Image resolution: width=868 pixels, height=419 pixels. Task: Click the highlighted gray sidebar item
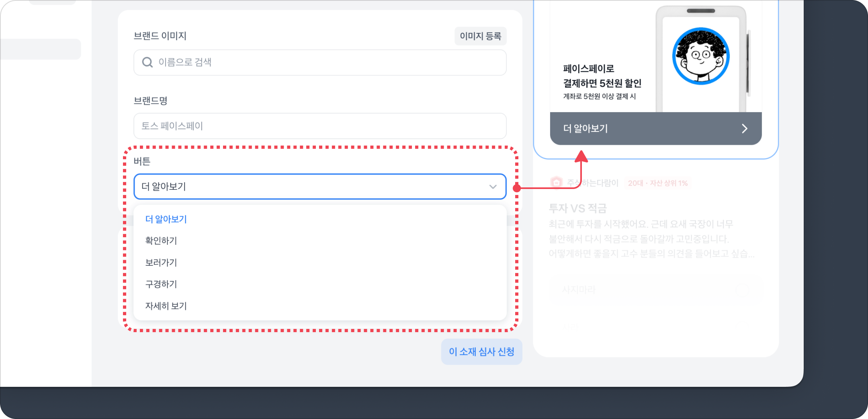tap(41, 49)
